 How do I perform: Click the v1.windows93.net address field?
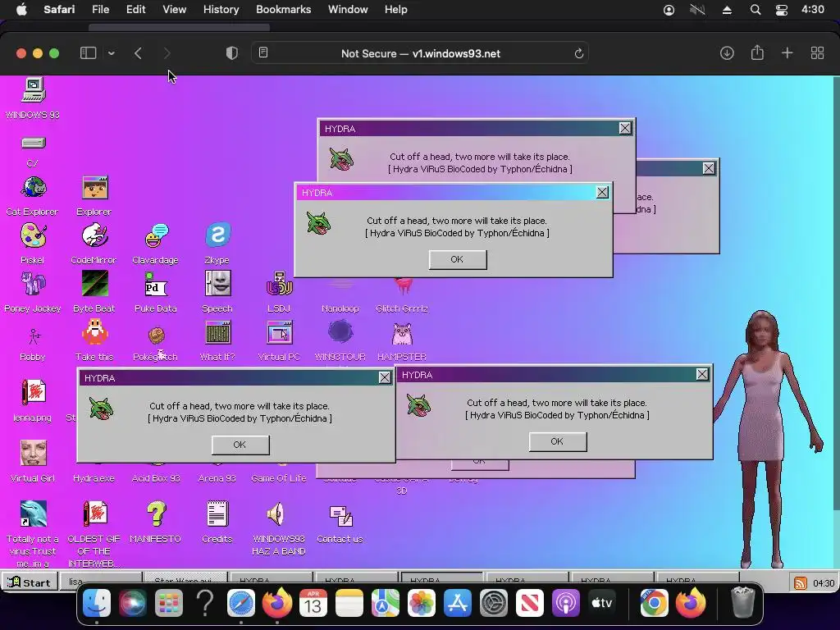[x=421, y=53]
